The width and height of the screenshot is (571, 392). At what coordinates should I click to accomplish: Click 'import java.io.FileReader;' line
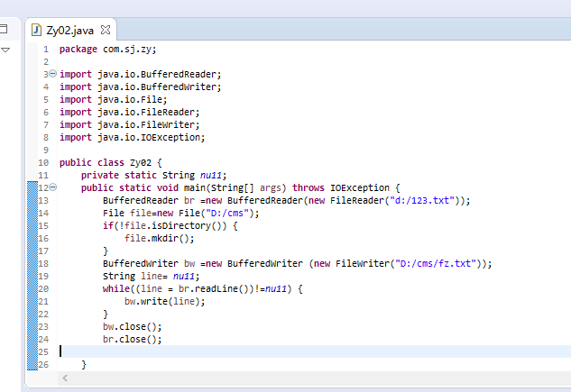click(x=130, y=113)
